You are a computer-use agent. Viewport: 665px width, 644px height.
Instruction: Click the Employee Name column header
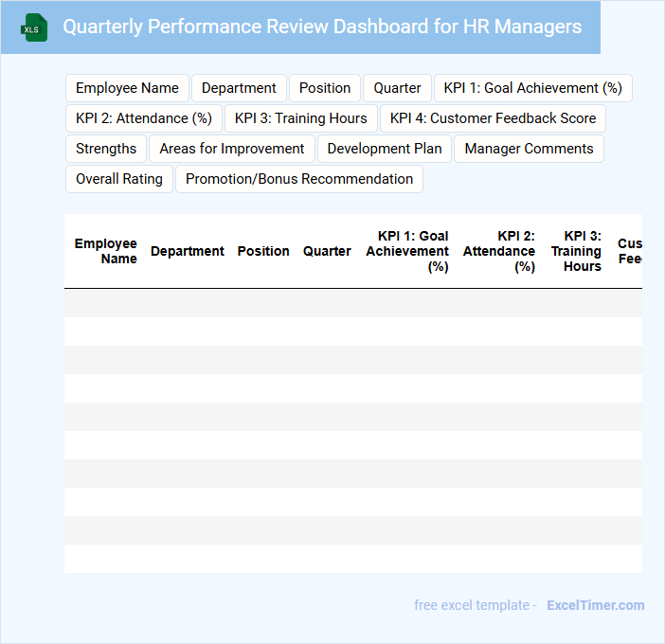(106, 251)
